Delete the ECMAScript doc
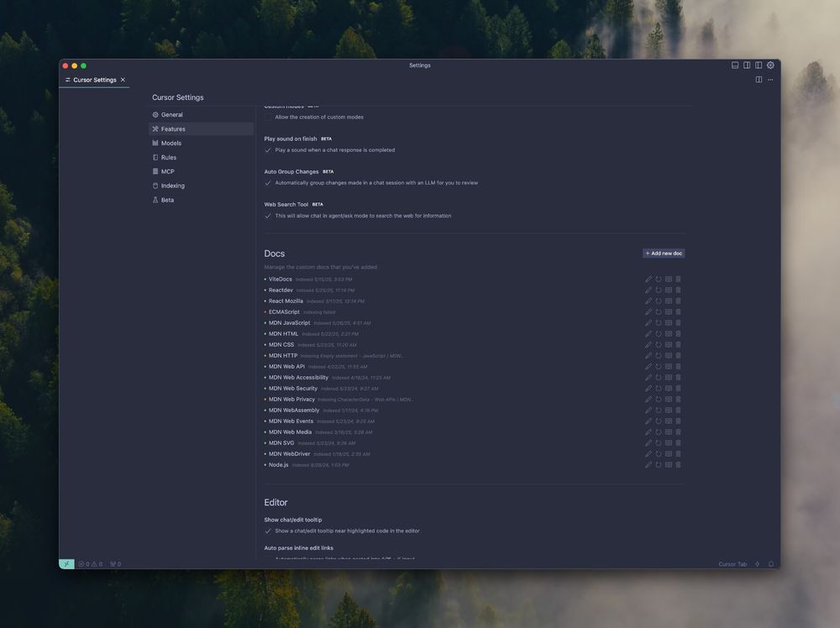This screenshot has height=628, width=840. coord(678,312)
